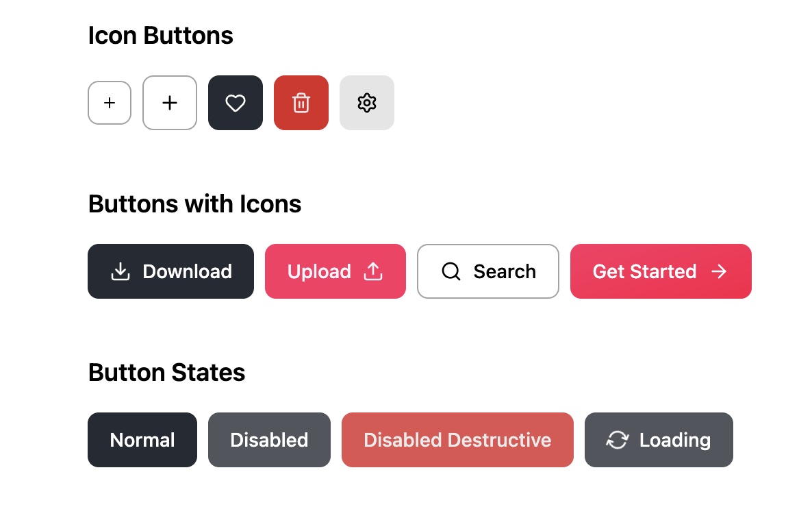Viewport: 812px width, 507px height.
Task: Click the Disabled Destructive button
Action: click(457, 440)
